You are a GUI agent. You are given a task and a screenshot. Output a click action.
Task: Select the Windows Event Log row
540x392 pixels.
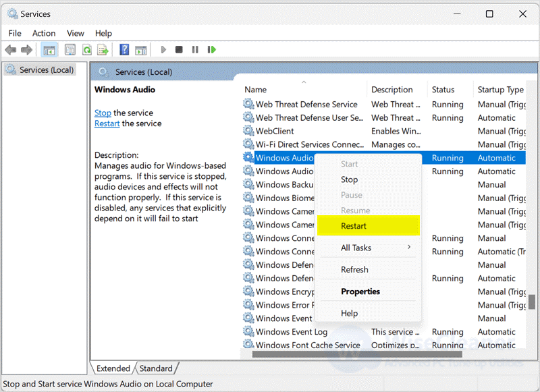point(384,332)
